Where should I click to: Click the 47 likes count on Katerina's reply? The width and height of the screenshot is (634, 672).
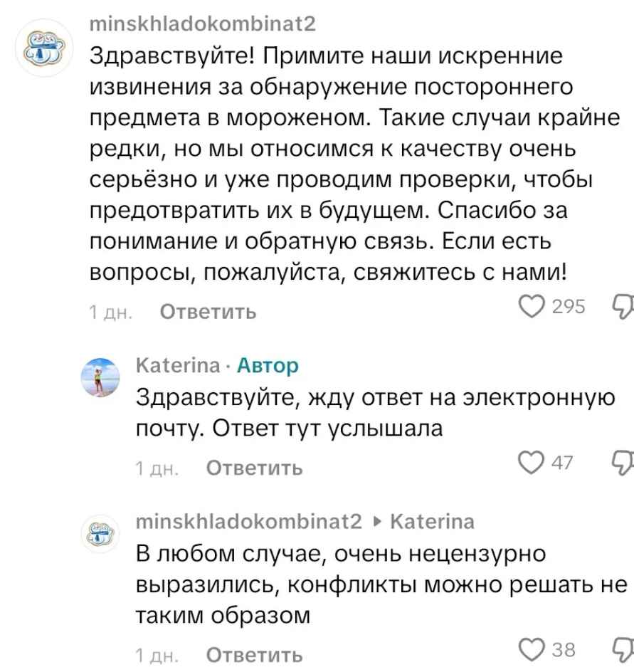coord(561,463)
